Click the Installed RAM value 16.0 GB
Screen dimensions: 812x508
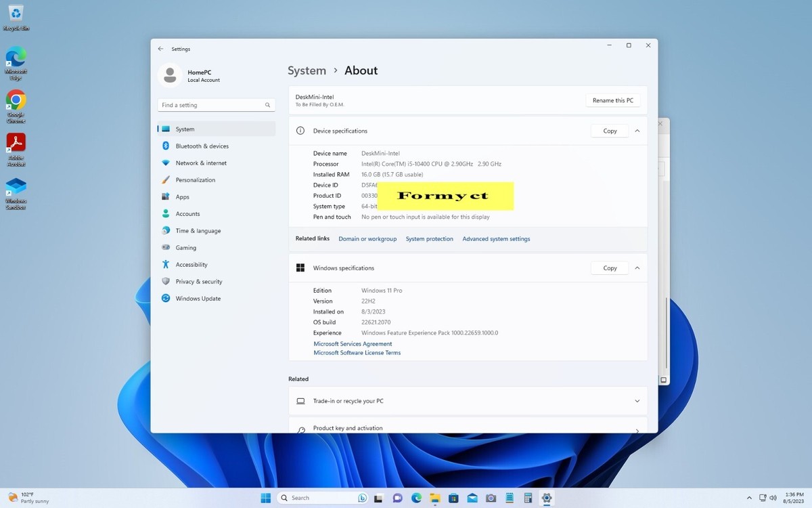pos(392,175)
